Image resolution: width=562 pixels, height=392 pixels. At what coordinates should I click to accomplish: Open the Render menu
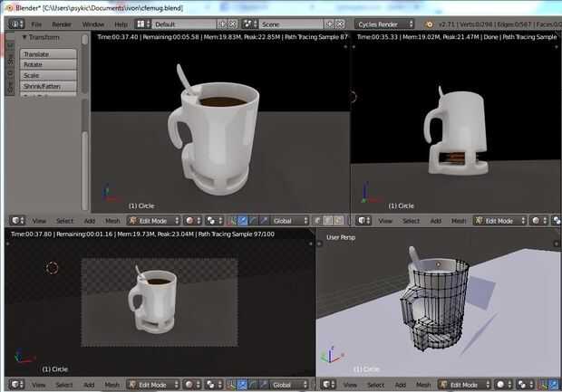[62, 24]
